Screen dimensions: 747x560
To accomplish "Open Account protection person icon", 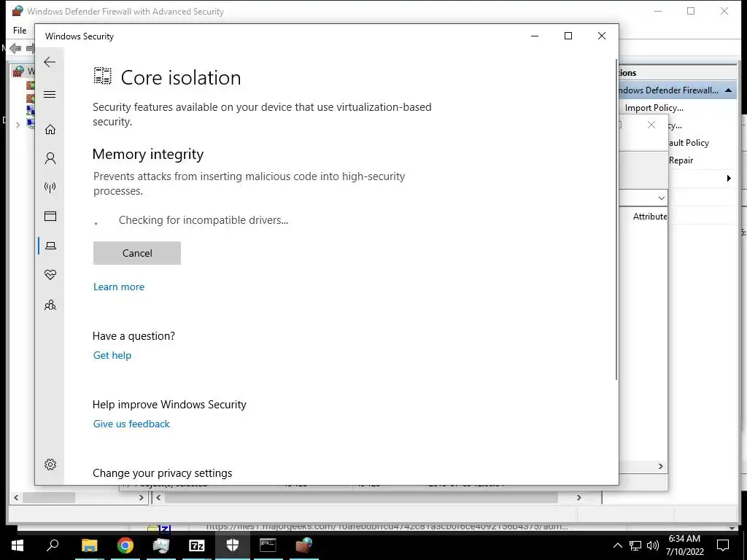I will [50, 158].
